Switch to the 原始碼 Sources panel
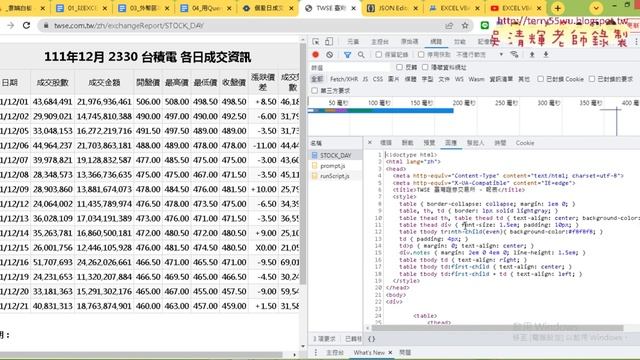The height and width of the screenshot is (360, 640). coord(409,42)
